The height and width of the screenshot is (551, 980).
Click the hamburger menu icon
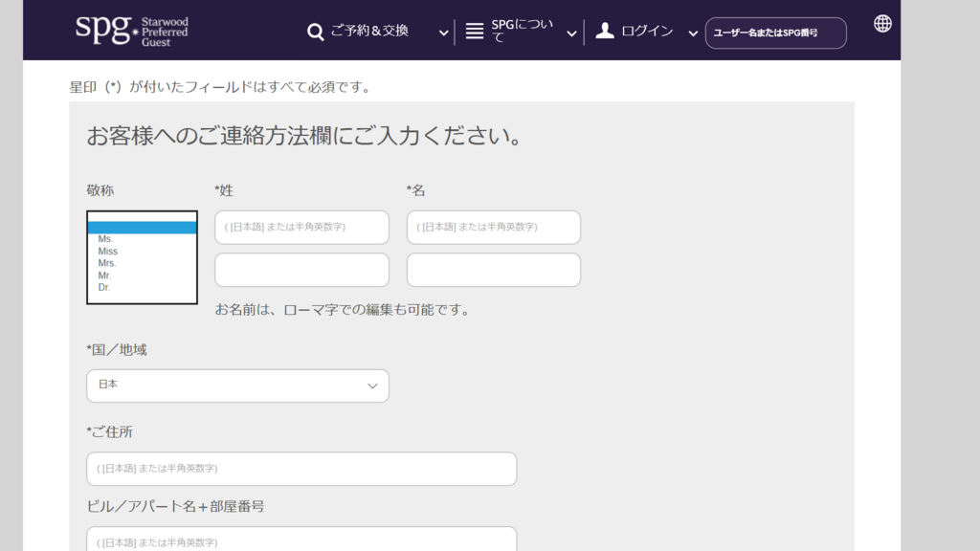tap(475, 31)
